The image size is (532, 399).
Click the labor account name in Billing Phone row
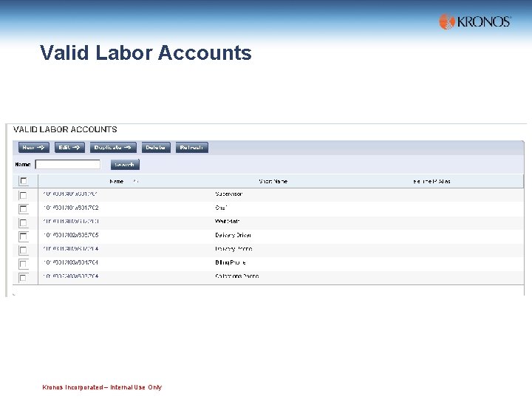[x=71, y=262]
